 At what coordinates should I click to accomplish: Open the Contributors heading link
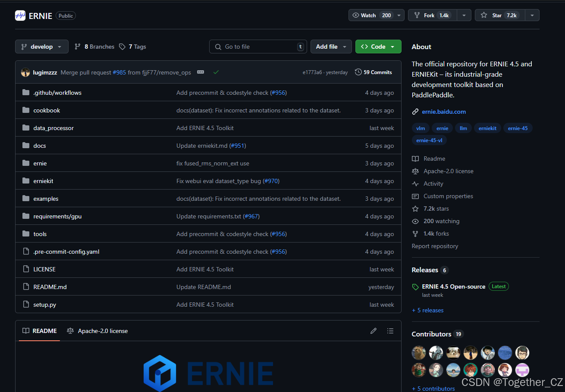tap(437, 334)
